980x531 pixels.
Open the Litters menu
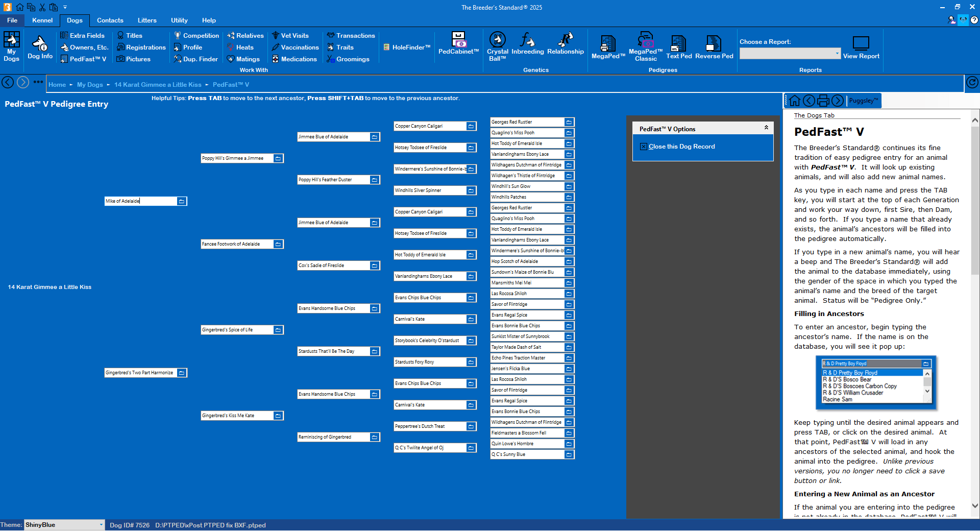(147, 20)
